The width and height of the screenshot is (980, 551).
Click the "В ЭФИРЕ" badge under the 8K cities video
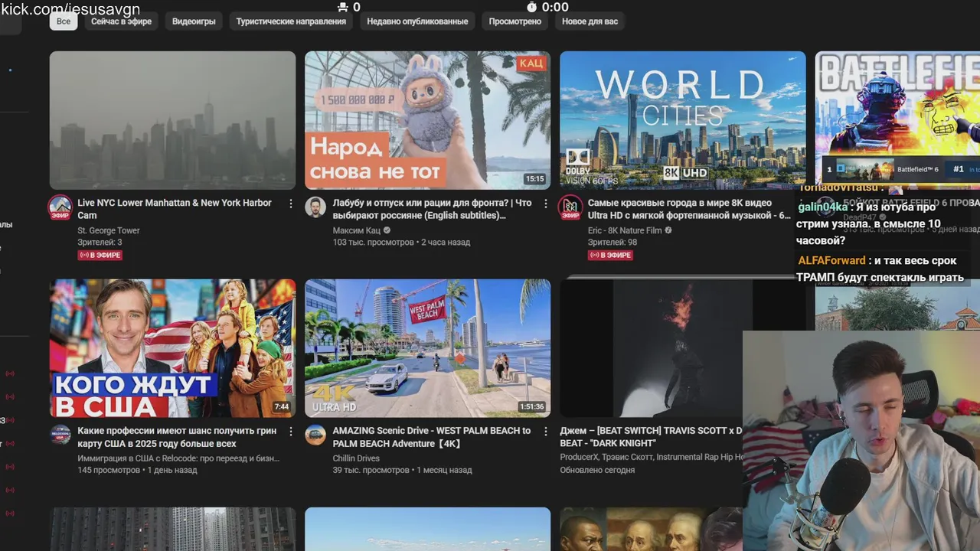pyautogui.click(x=610, y=255)
